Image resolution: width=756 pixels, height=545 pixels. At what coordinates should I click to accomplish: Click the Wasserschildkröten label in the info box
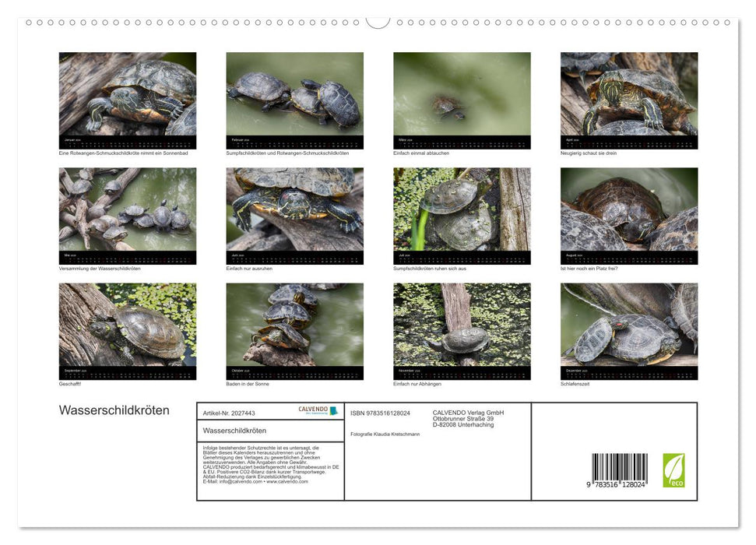pos(235,431)
